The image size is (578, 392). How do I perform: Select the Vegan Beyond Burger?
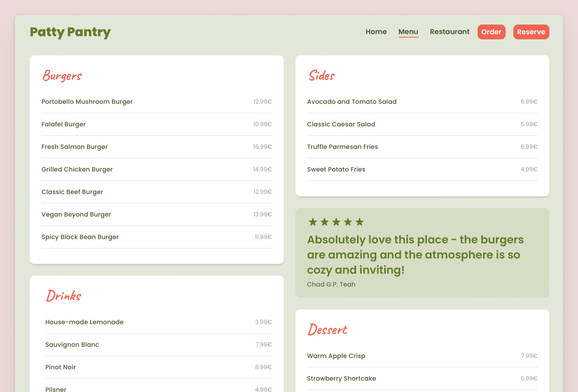76,214
